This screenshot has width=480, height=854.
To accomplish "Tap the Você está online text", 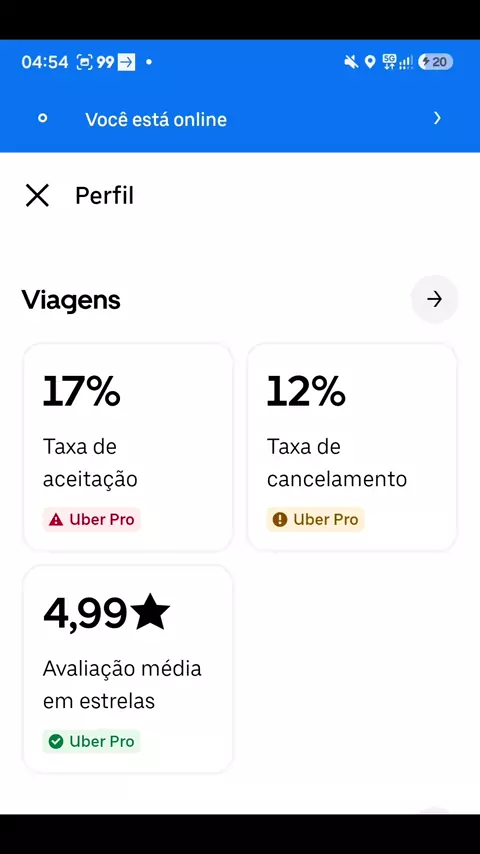I will [x=156, y=119].
